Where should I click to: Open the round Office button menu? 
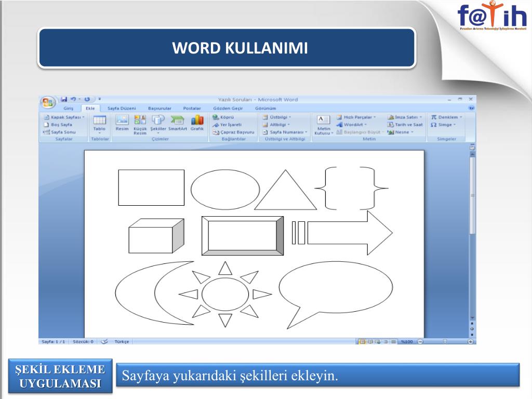47,102
